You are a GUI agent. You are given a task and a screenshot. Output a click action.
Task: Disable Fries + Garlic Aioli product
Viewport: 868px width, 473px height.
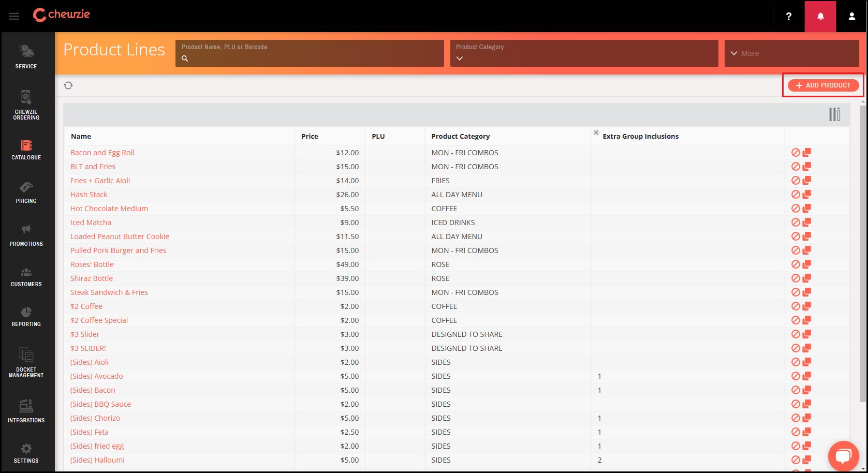[x=796, y=181]
